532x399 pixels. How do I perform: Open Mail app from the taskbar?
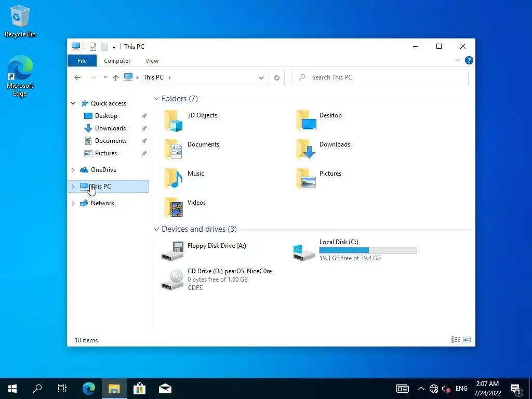[165, 389]
